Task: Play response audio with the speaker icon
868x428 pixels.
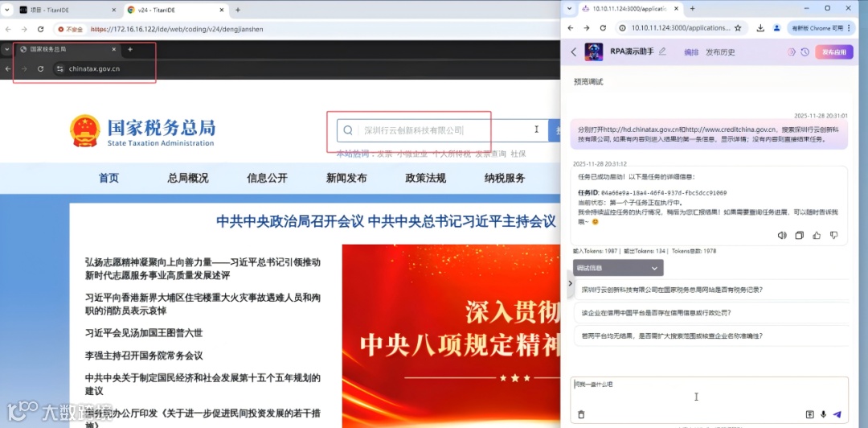Action: [x=782, y=236]
